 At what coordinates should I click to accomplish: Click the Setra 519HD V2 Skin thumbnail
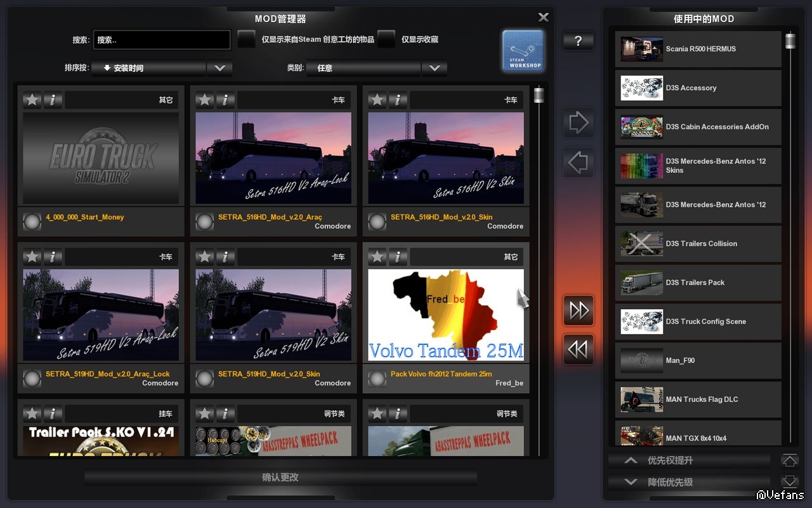273,315
